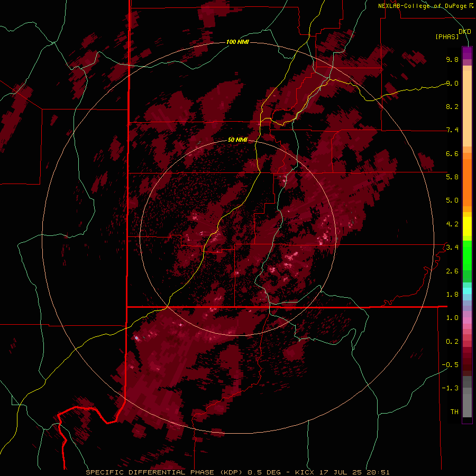Click the DKD [PHAS] legend heading
This screenshot has width=476, height=476.
click(453, 34)
